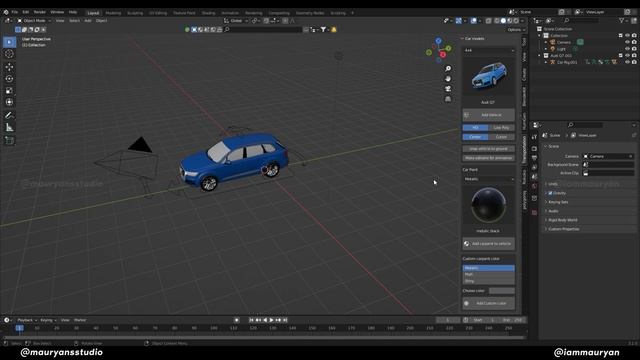The width and height of the screenshot is (640, 360).
Task: Click the viewport zoom magnifier icon
Action: [x=448, y=69]
